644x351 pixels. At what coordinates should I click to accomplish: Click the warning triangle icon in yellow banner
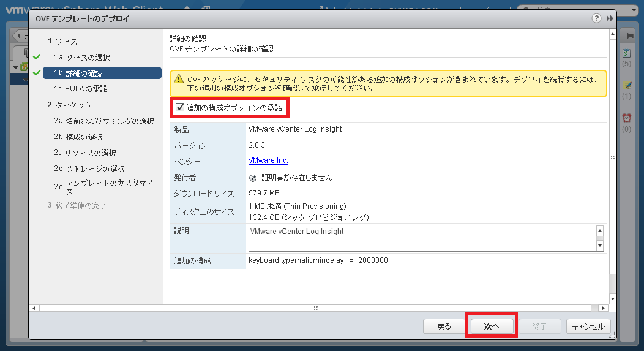coord(178,79)
